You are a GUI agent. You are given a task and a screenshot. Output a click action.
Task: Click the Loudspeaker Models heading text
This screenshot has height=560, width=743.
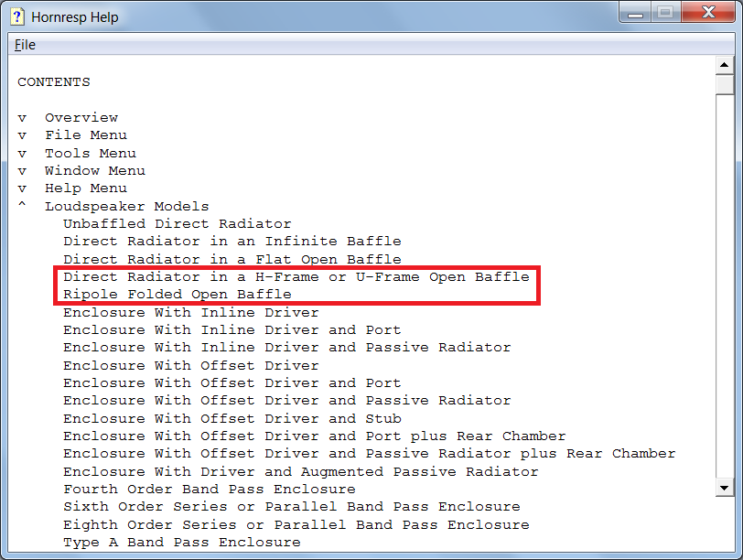click(x=127, y=207)
